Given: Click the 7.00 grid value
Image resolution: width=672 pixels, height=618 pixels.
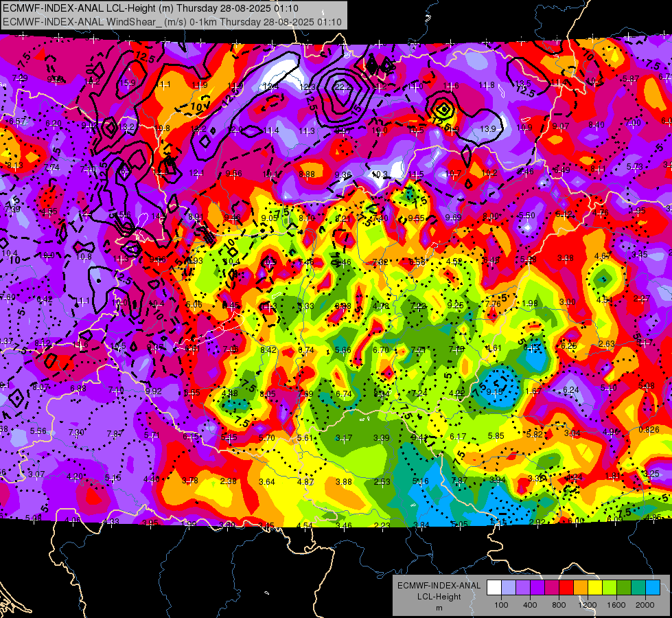Looking at the screenshot, I should [633, 123].
